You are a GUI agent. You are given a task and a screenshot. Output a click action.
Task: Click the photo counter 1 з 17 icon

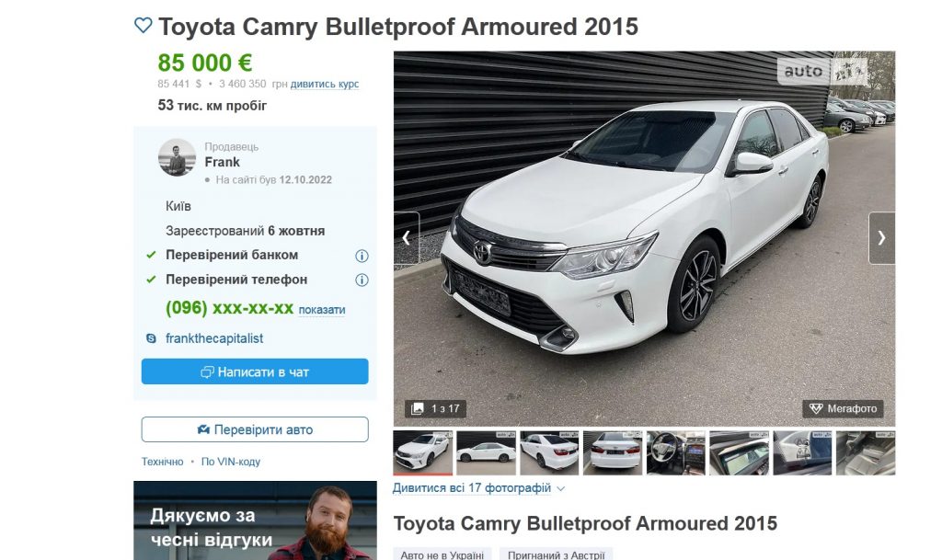point(417,409)
